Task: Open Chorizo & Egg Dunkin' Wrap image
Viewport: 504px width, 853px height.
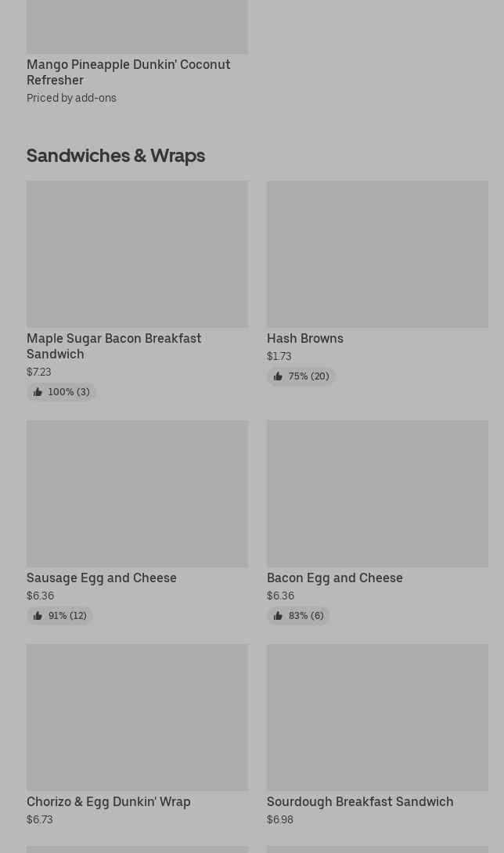Action: tap(137, 718)
